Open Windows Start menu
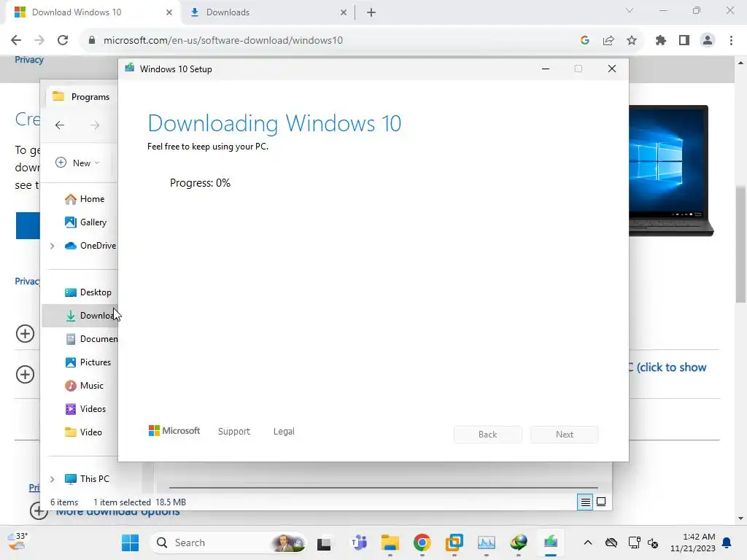 (130, 542)
